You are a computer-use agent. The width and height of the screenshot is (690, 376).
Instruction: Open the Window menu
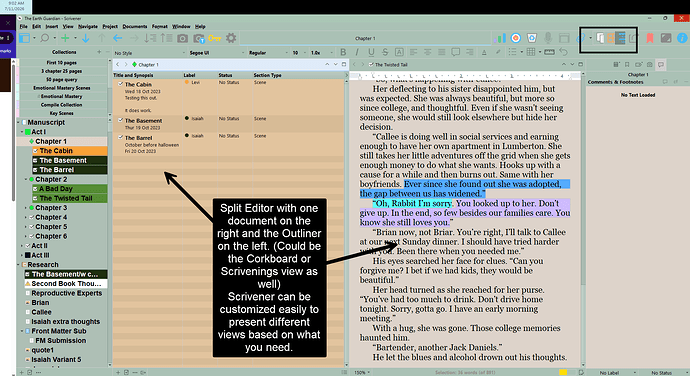[x=181, y=26]
